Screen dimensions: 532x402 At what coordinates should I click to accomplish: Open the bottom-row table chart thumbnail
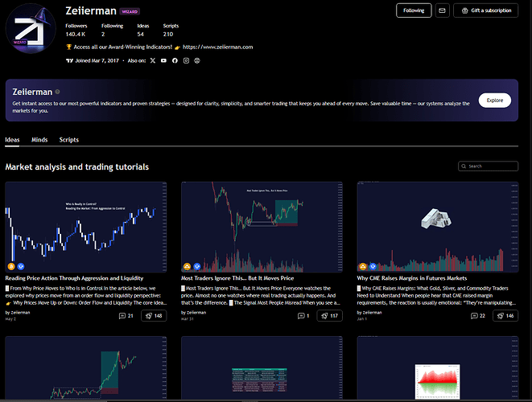pyautogui.click(x=262, y=367)
